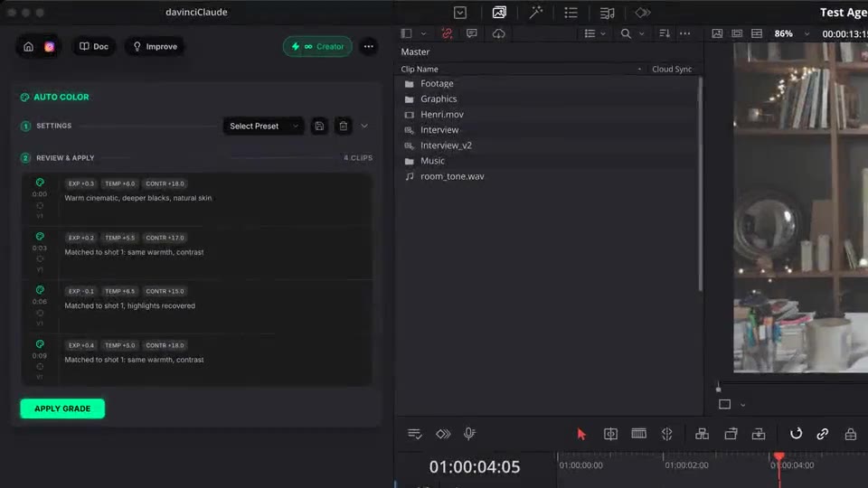Open the Media Pool panel tab icon
Image resolution: width=868 pixels, height=488 pixels.
coord(499,12)
